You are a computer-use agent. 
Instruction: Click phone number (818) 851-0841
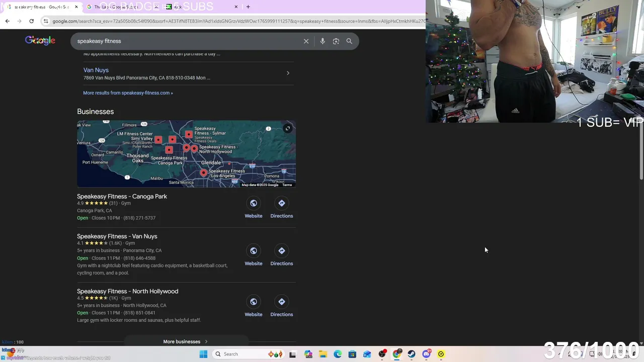[x=139, y=313]
